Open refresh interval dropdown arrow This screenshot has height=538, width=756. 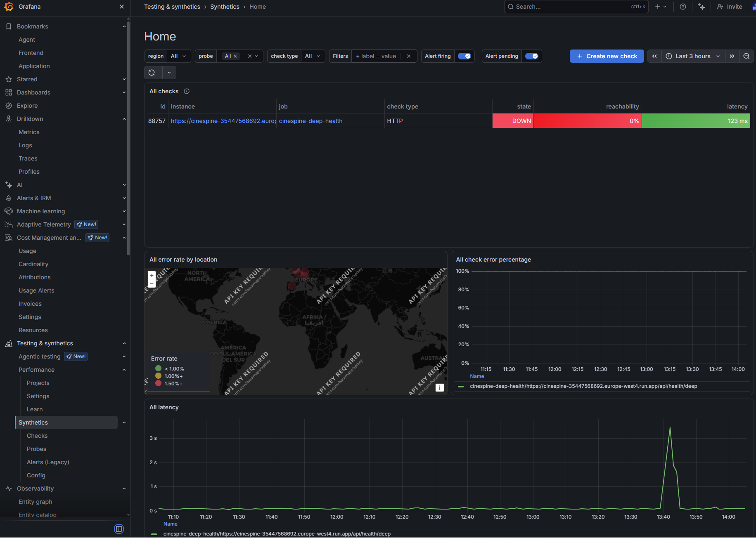(169, 73)
